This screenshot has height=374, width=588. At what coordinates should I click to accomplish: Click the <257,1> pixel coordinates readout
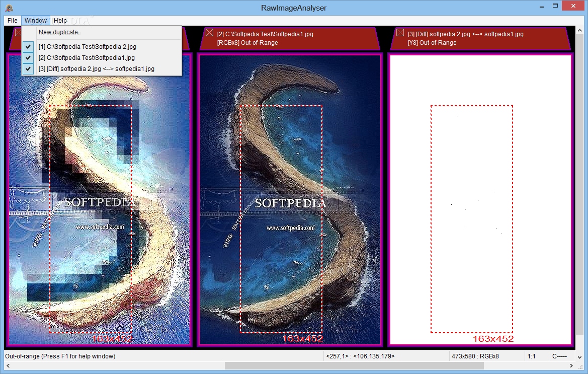tap(360, 356)
